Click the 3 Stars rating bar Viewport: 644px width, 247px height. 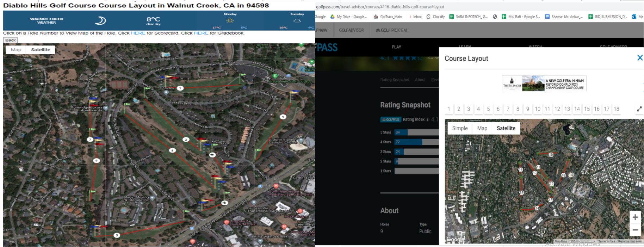point(416,152)
